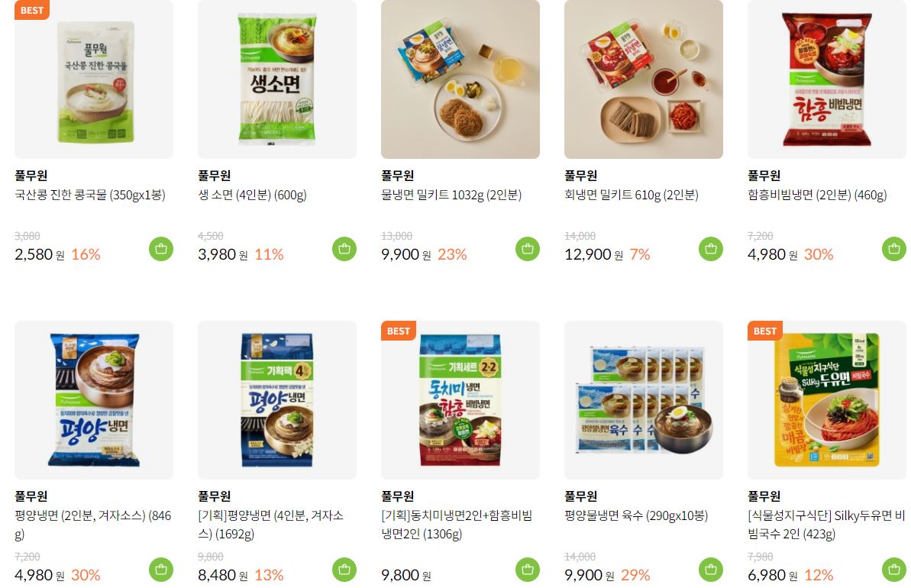
Task: Add 국산콩 진한 콩국물 to cart
Action: pyautogui.click(x=161, y=249)
